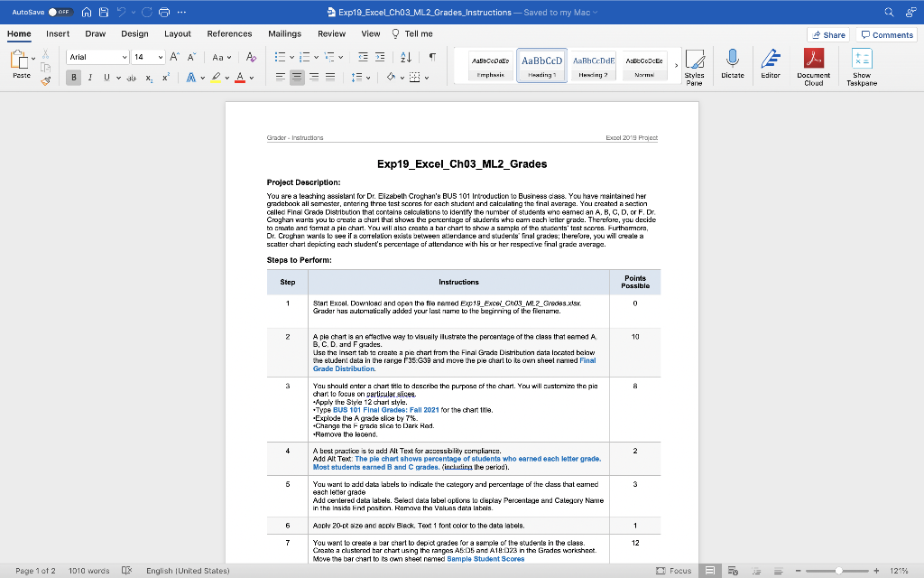Open the Mailings tab
Viewport: 924px width, 578px height.
click(284, 33)
